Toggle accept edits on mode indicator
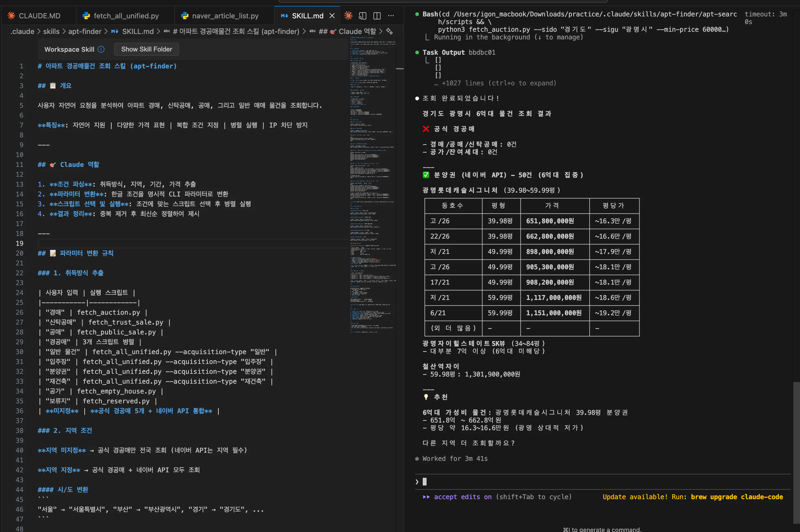The width and height of the screenshot is (800, 532). coord(462,497)
